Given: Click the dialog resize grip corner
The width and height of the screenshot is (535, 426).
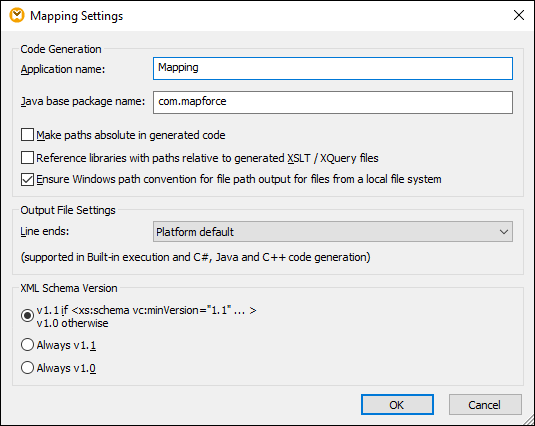Looking at the screenshot, I should (529, 420).
